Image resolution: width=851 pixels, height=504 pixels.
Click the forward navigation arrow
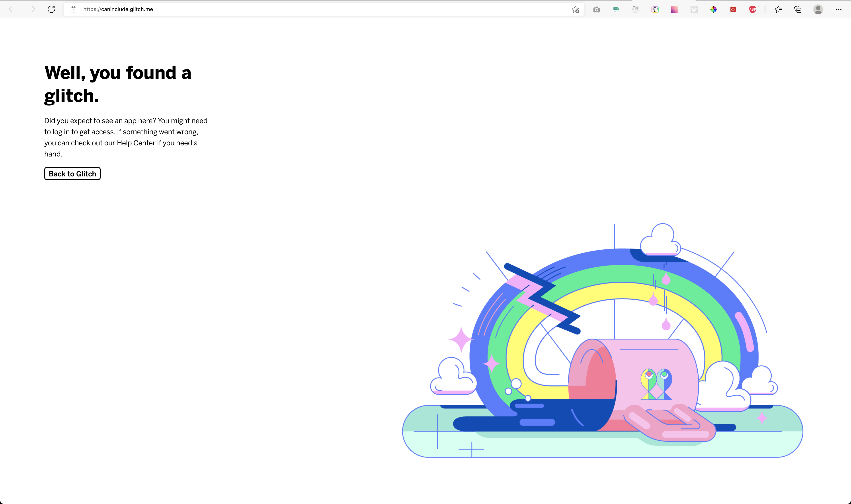[x=32, y=9]
